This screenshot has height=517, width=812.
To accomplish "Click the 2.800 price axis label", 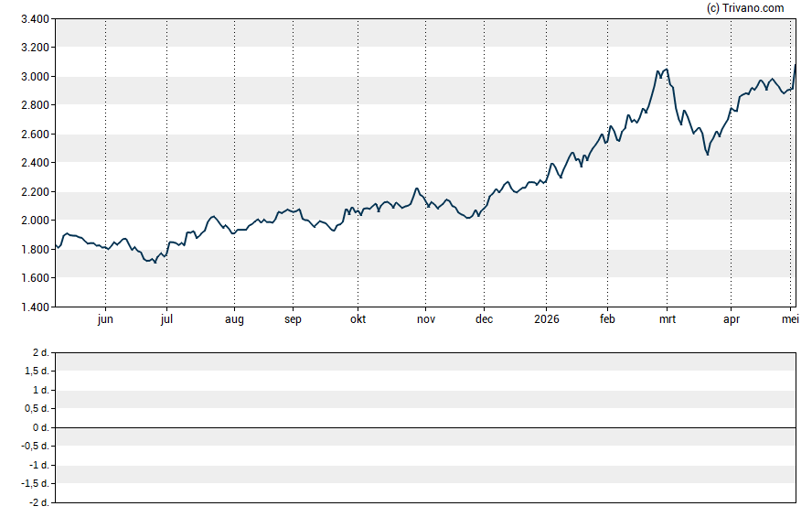I will click(35, 105).
